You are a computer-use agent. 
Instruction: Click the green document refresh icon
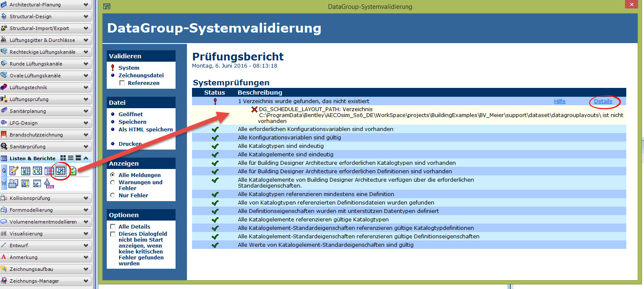(73, 171)
